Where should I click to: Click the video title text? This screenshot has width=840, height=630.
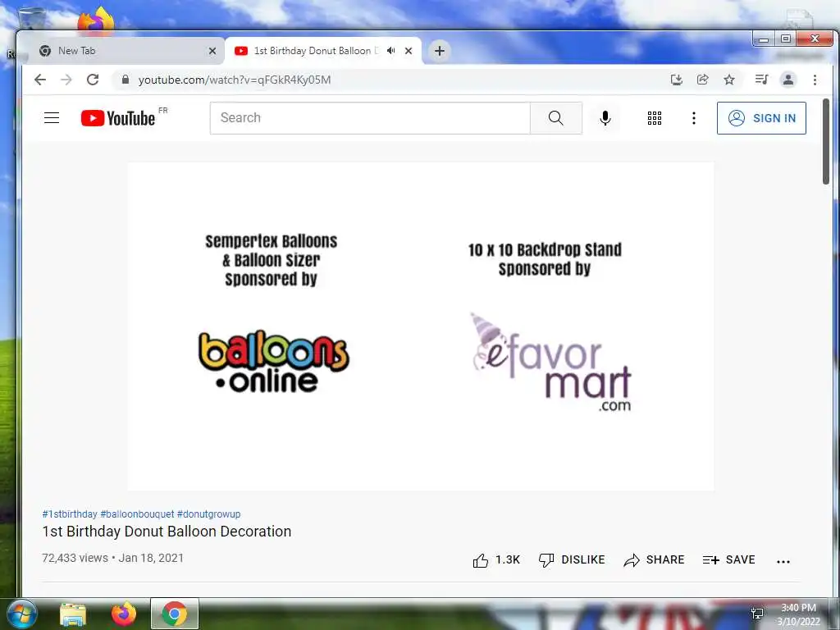167,532
